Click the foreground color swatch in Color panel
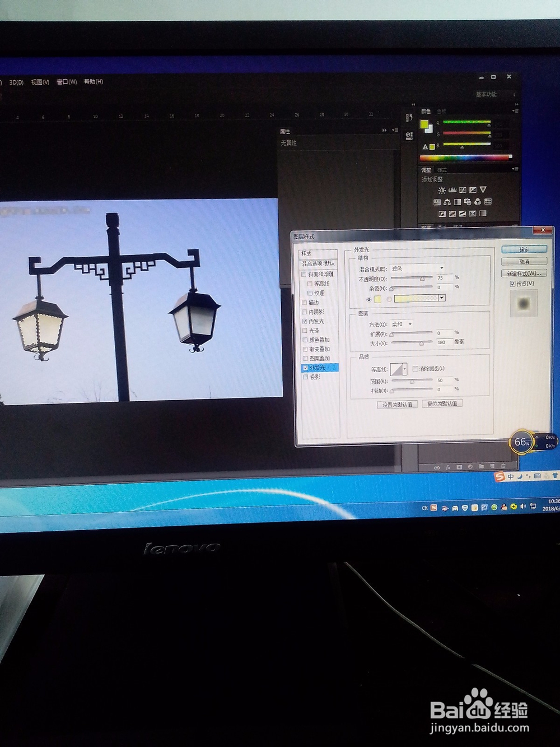560x747 pixels. [424, 124]
